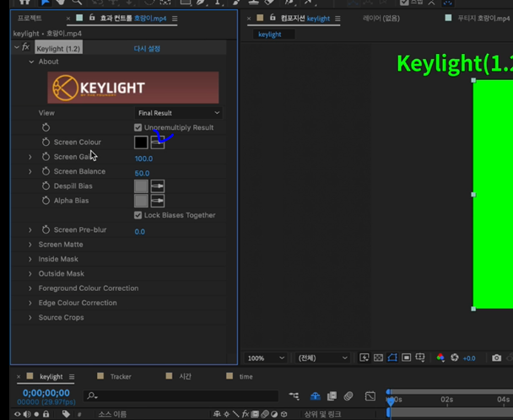This screenshot has width=513, height=420.
Task: Toggle the fx switch for Keylight effect
Action: [25, 47]
